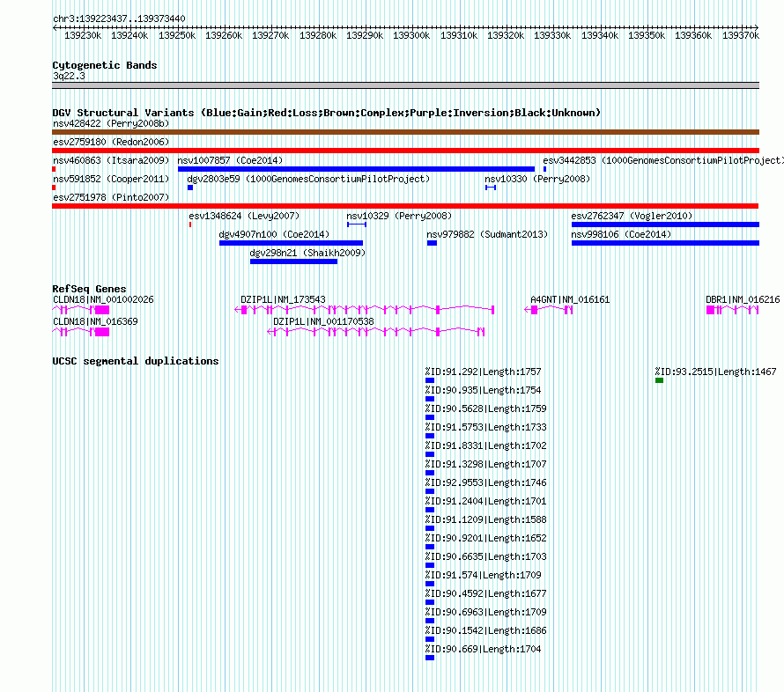Click the esv2759180 (Redon2006) label
Screen dimensions: 784x692
coord(111,142)
